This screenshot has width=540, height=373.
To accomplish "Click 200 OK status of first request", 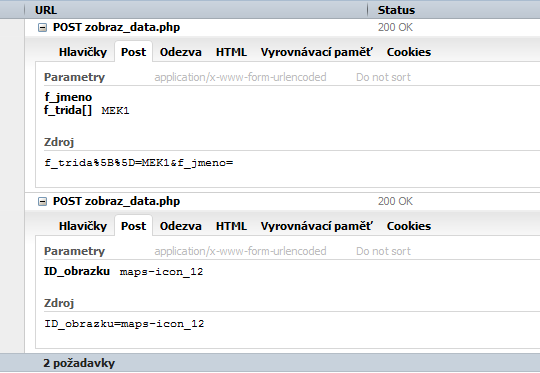I will pos(395,28).
